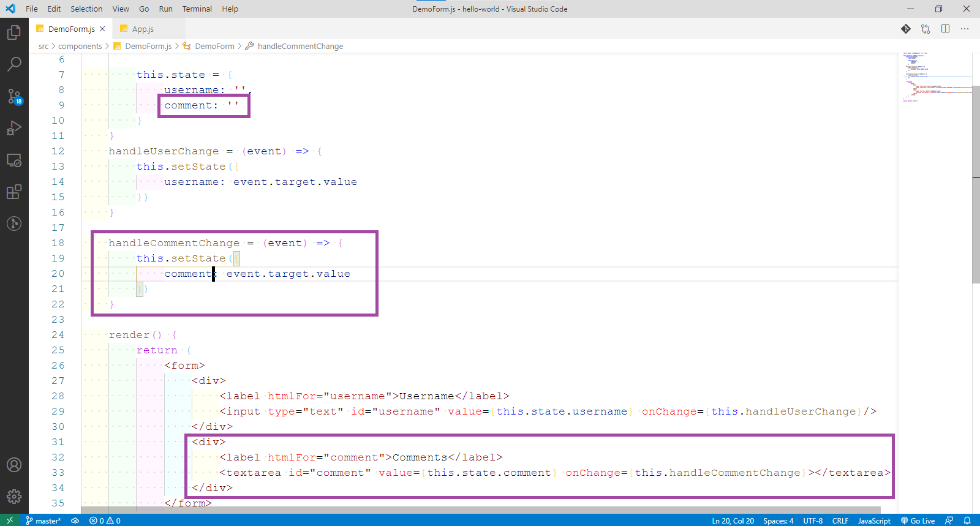Open the File menu
Image resolution: width=980 pixels, height=526 pixels.
[x=32, y=9]
